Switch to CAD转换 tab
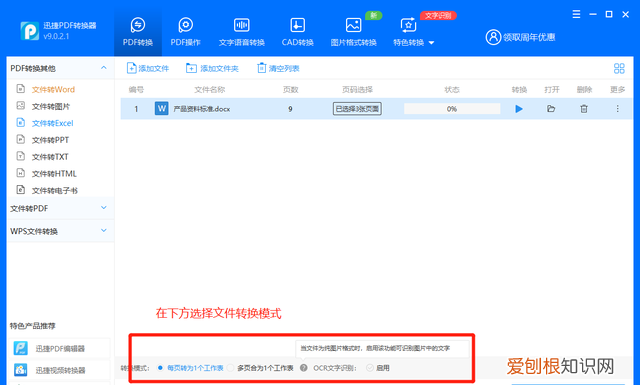Image resolution: width=640 pixels, height=385 pixels. pos(298,32)
